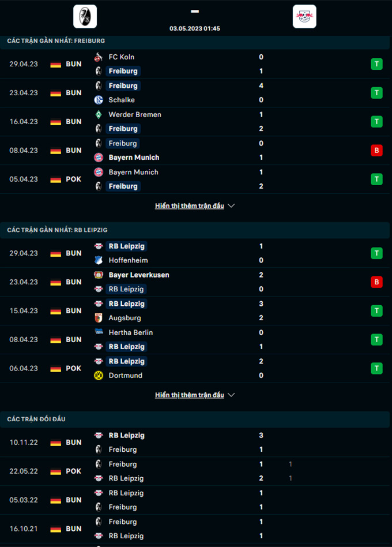
Task: Click the Werder Bremen team logo
Action: (99, 114)
